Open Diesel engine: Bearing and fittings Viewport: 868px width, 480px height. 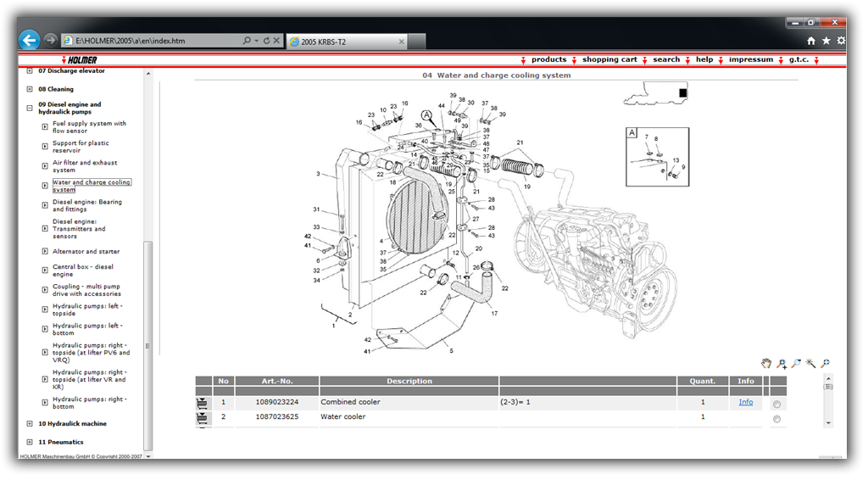pos(87,205)
